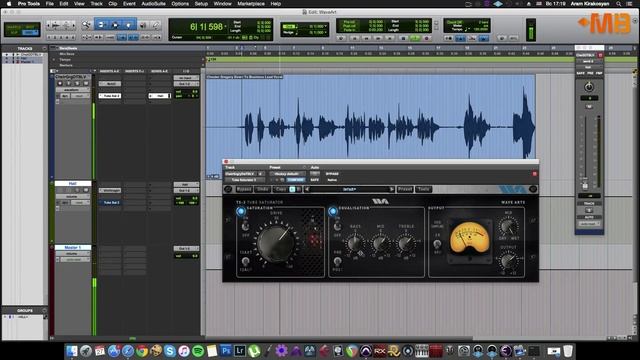This screenshot has height=360, width=640.
Task: Click the MIX dry/wet knob
Action: coord(508,226)
